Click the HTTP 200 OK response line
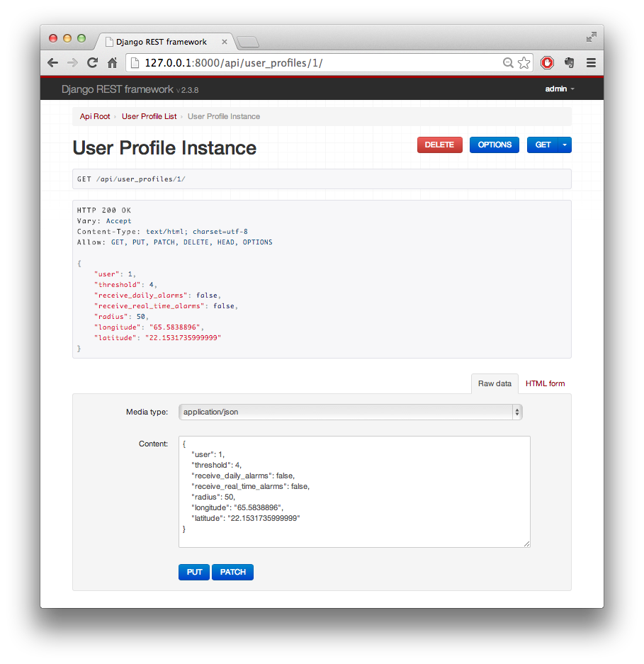The image size is (644, 664). coord(104,210)
